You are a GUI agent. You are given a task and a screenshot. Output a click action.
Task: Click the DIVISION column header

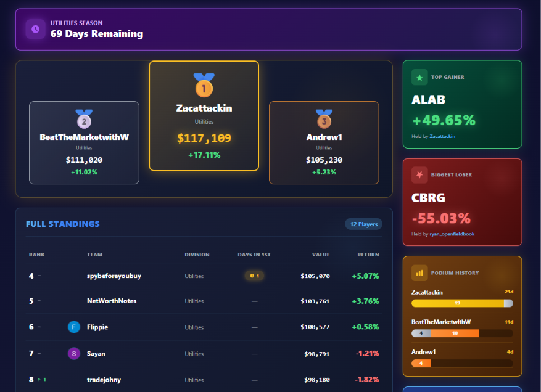click(197, 255)
